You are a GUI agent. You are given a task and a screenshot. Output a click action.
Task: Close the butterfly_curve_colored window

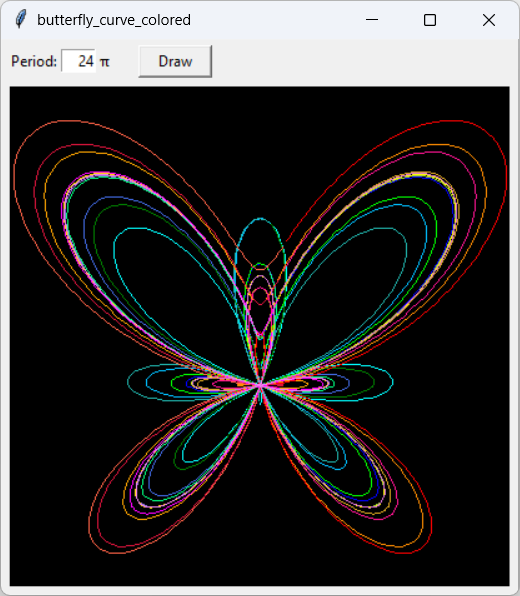coord(489,20)
